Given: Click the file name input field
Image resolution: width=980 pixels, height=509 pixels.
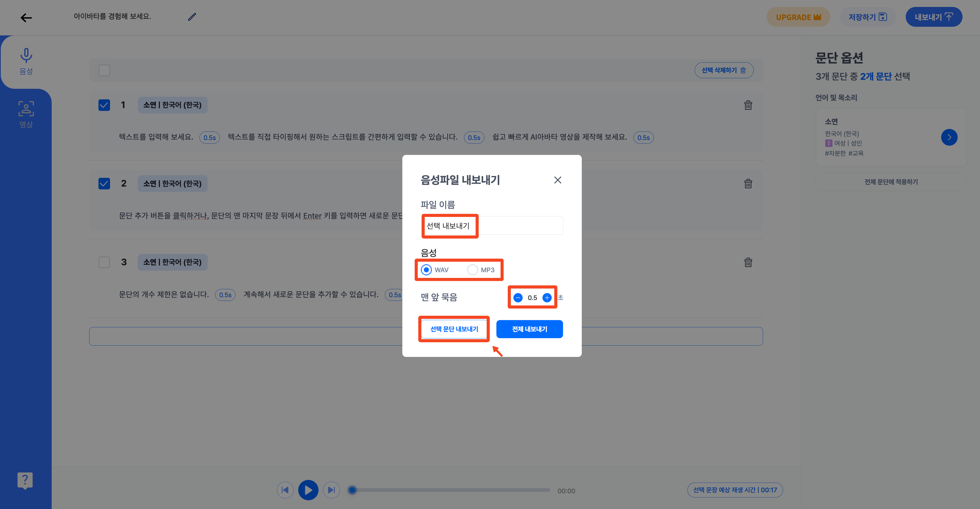Looking at the screenshot, I should (x=492, y=226).
